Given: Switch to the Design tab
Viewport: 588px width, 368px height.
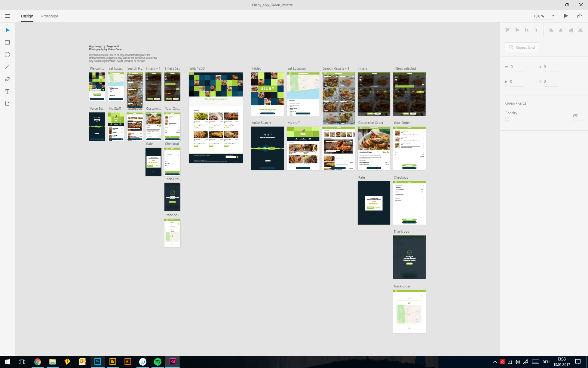Looking at the screenshot, I should coord(27,16).
